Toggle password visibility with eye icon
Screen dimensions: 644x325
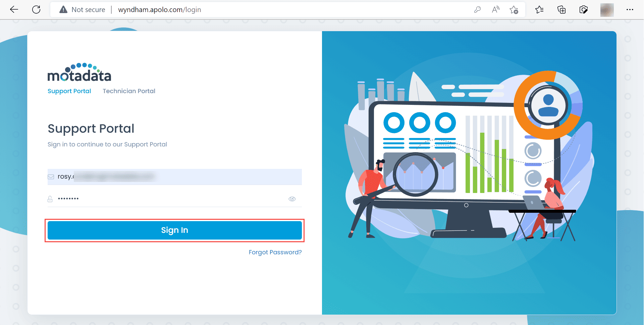292,199
